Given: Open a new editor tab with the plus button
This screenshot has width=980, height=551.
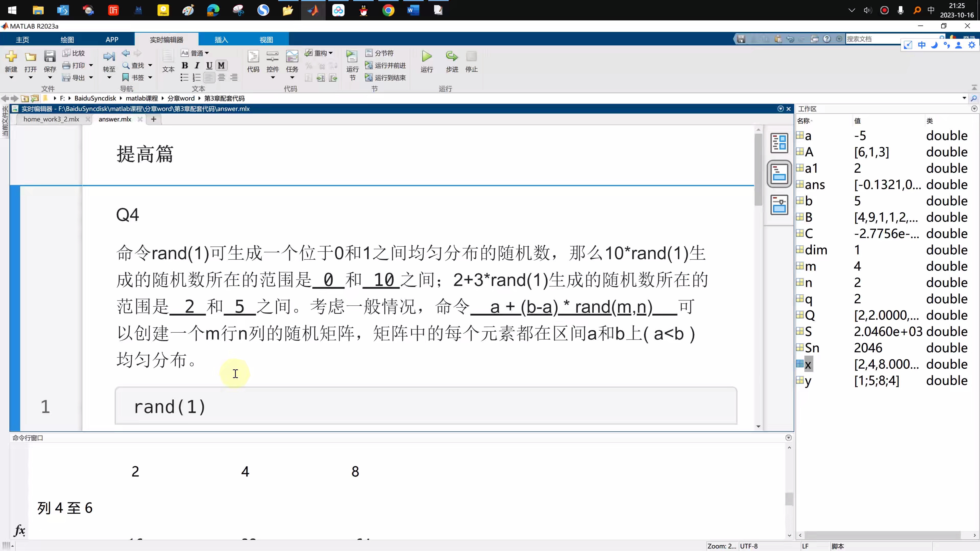Looking at the screenshot, I should 153,119.
